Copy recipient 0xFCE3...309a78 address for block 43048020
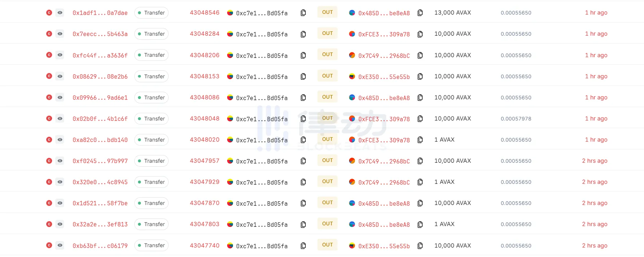Viewport: 644px width, 257px height. 420,140
